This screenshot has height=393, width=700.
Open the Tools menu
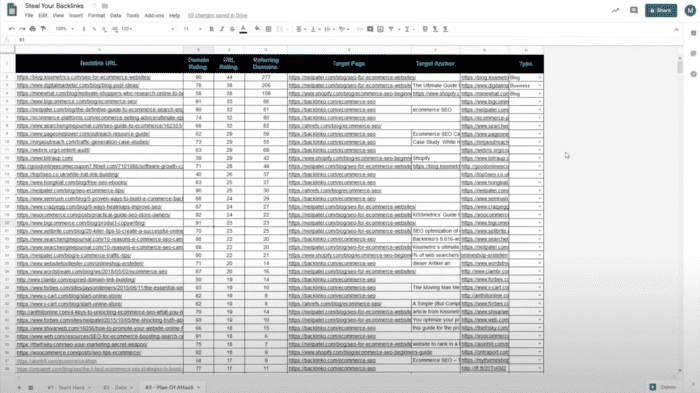tap(133, 15)
